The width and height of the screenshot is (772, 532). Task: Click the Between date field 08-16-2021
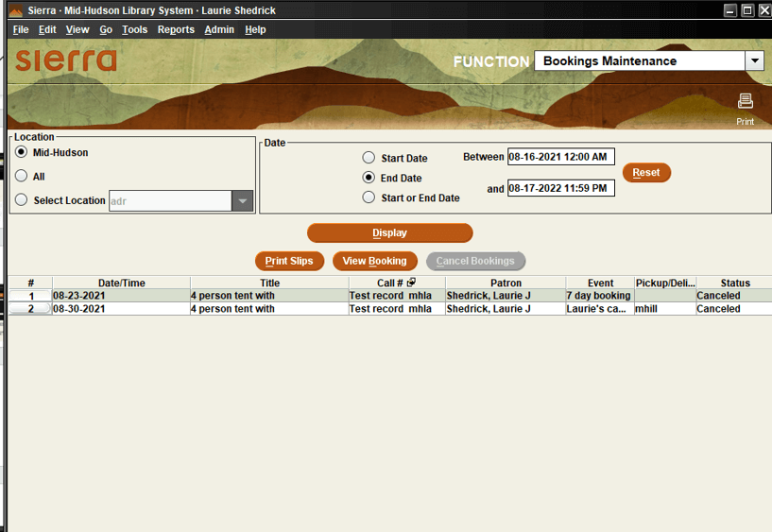(560, 157)
